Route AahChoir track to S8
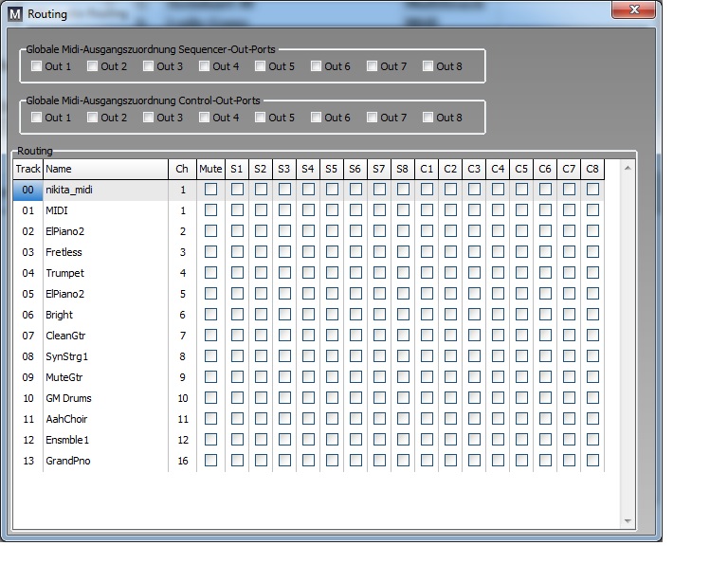Image resolution: width=728 pixels, height=582 pixels. [403, 419]
